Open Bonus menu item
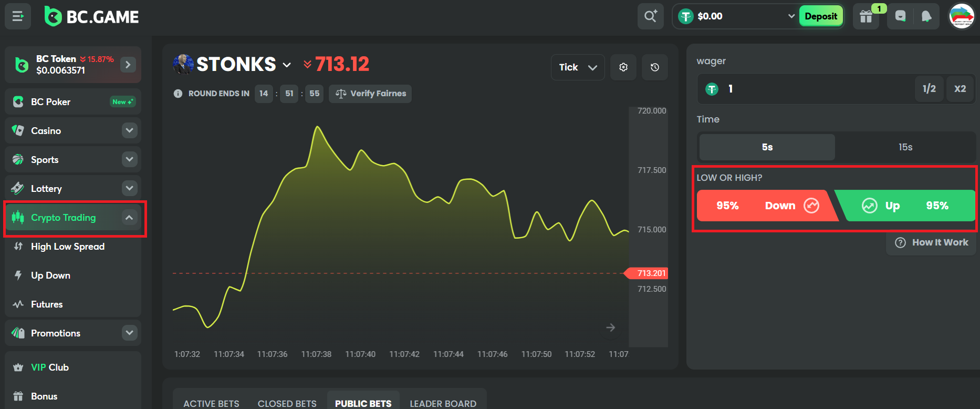 tap(73, 396)
